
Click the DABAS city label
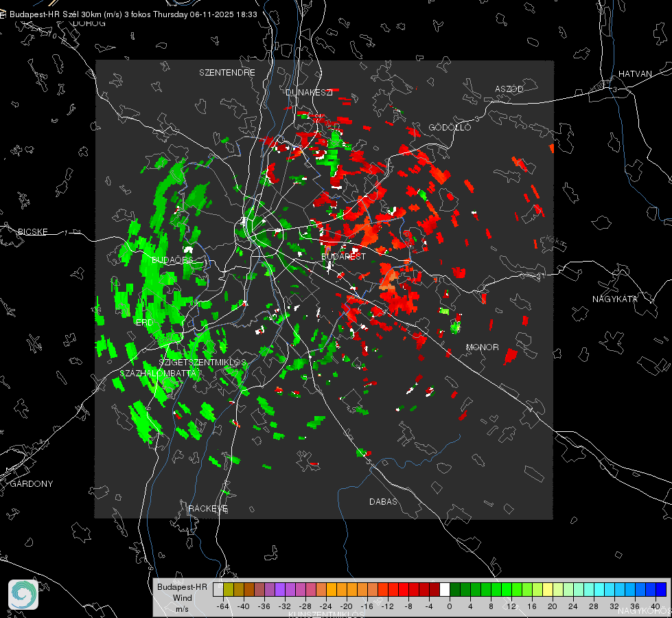click(383, 501)
